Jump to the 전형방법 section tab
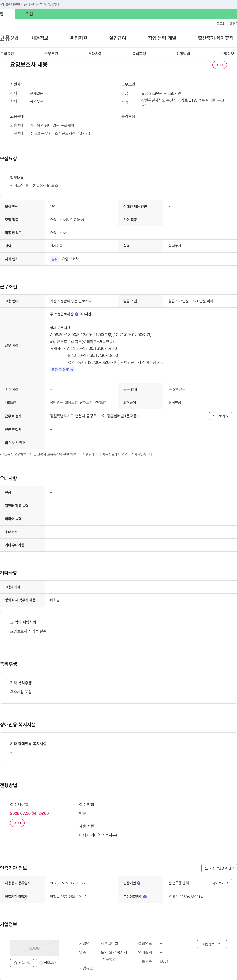 click(183, 54)
